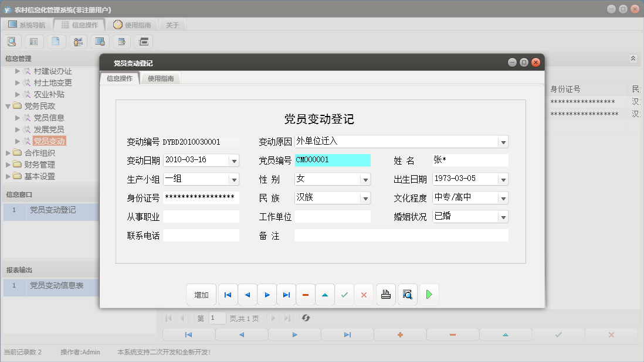Click the Add (增加) button in the dialog
This screenshot has height=362, width=644.
coord(201,294)
